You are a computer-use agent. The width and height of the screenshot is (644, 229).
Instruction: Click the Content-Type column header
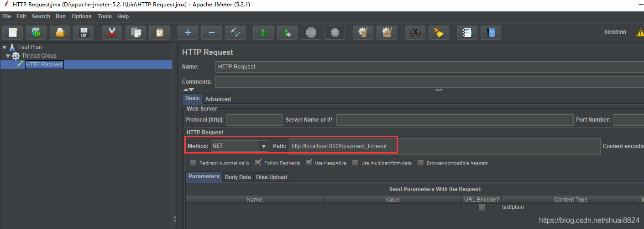pyautogui.click(x=571, y=200)
